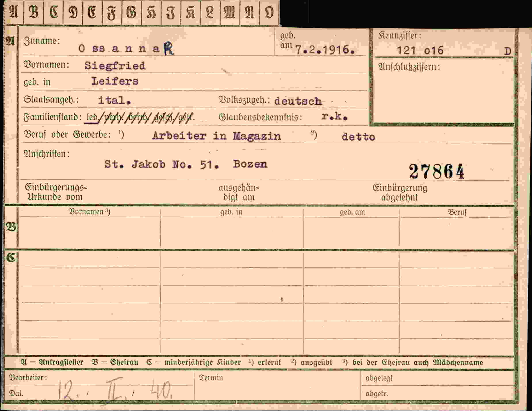Click the 'Familienstand:' label

point(52,117)
